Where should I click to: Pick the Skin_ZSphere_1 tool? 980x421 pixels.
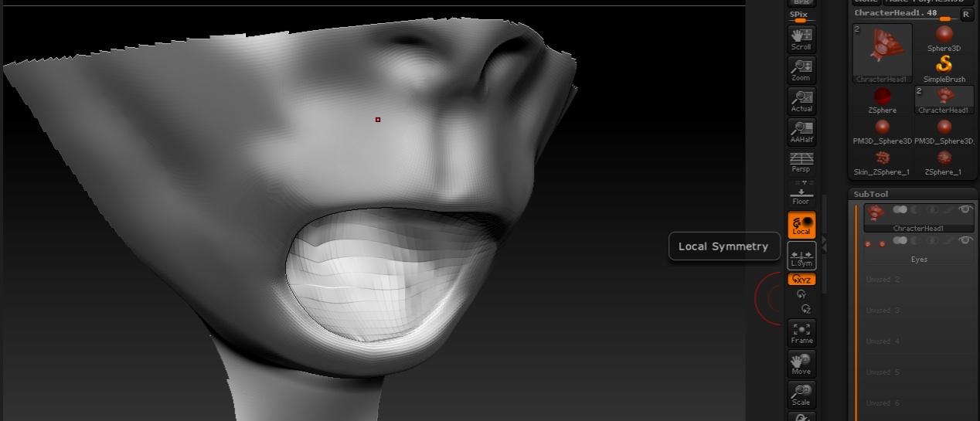(x=882, y=162)
